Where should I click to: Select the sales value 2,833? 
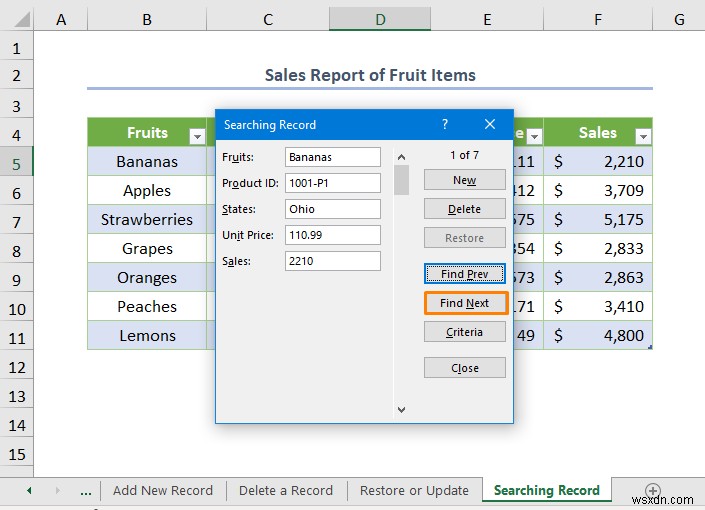(x=598, y=249)
